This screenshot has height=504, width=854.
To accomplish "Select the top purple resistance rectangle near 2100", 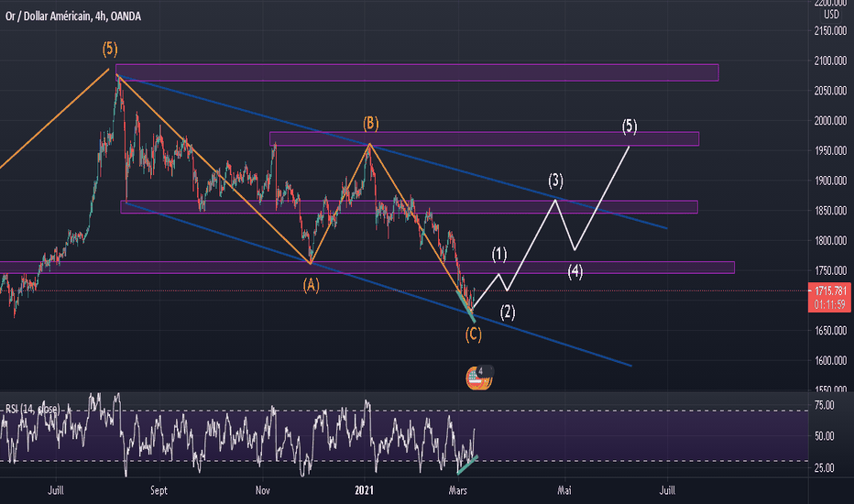I will [x=417, y=72].
